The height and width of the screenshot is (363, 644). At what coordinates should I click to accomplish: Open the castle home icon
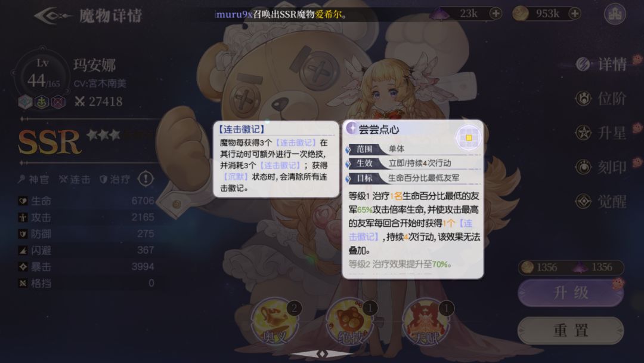615,14
